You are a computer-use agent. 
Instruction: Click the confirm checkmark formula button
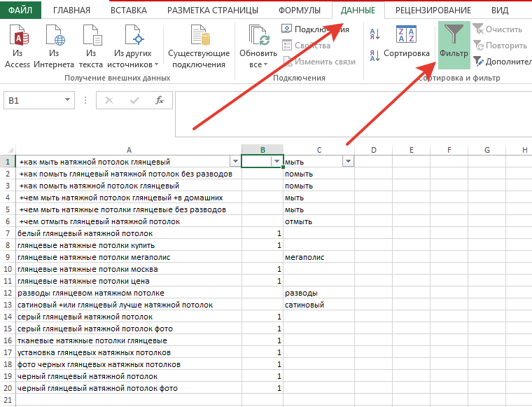(x=134, y=100)
